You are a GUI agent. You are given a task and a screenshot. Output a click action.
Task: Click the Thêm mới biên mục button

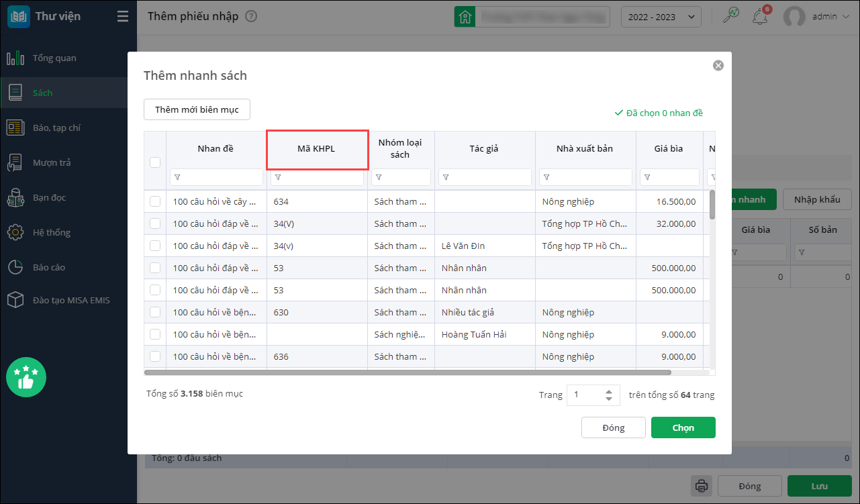pos(197,109)
